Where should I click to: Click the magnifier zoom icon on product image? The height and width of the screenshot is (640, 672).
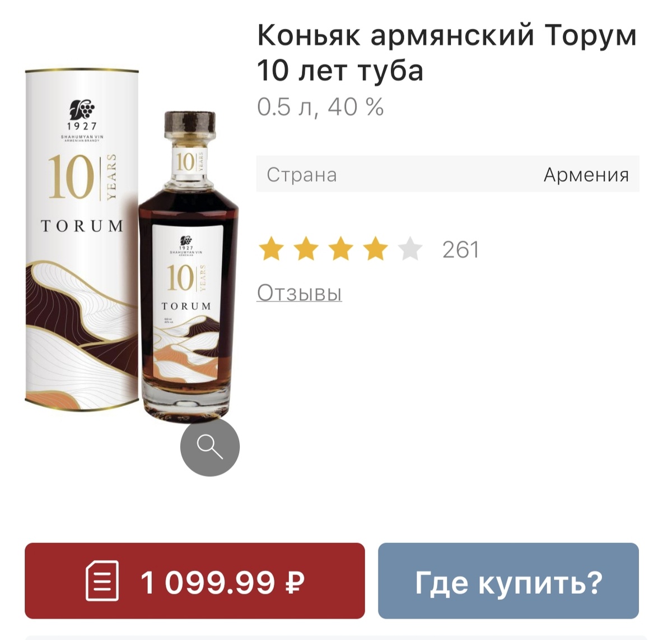[210, 447]
